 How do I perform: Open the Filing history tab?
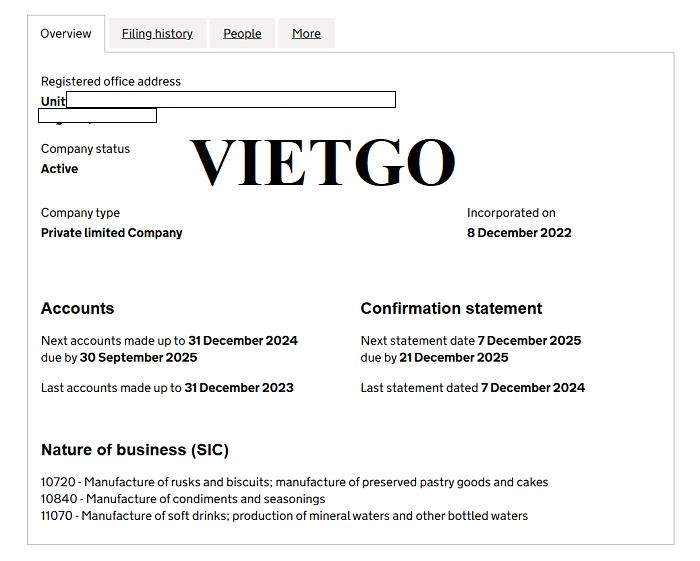click(x=157, y=34)
